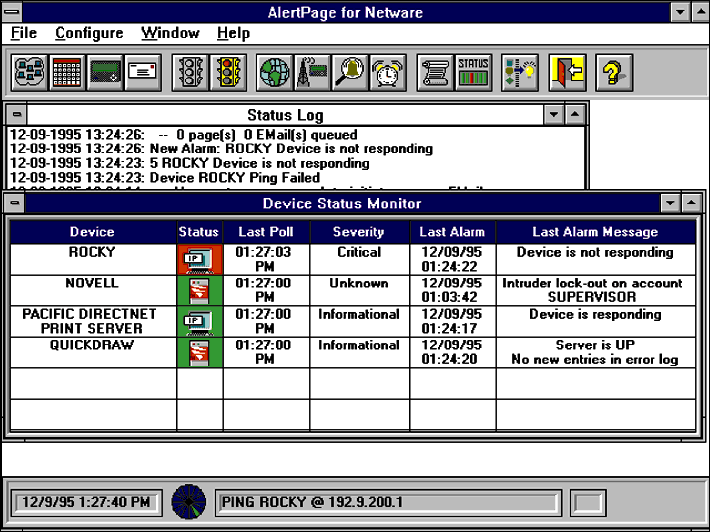Click log line '0 page(s) 0 EMail(s) queued'
This screenshot has height=532, width=710.
pos(183,135)
